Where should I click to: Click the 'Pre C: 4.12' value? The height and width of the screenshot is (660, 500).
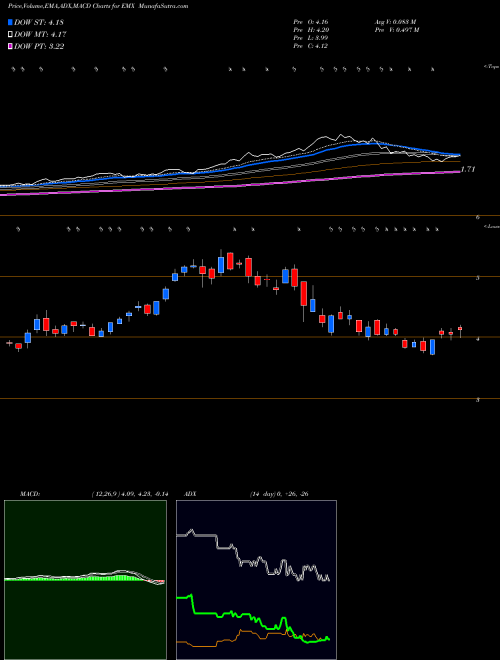pos(311,46)
